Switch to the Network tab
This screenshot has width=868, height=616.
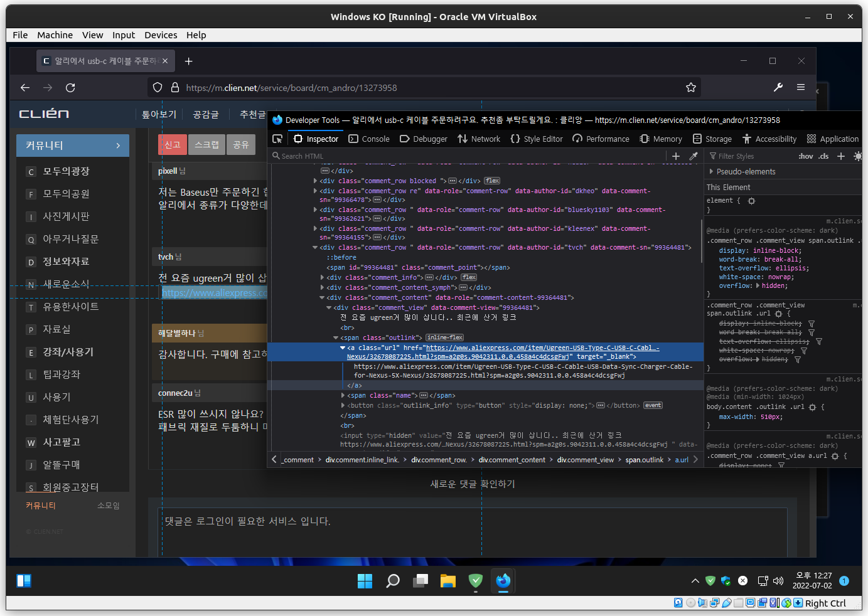[479, 139]
